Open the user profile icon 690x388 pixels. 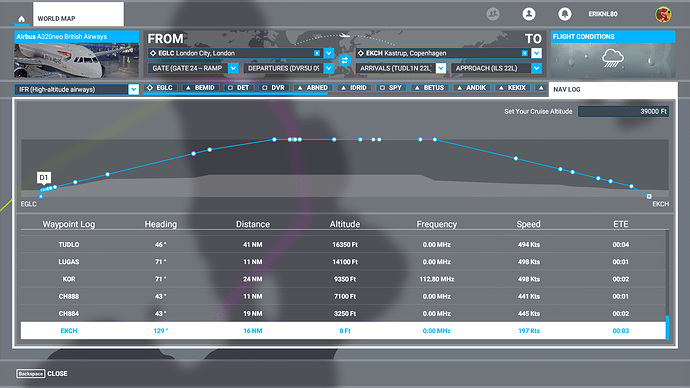pyautogui.click(x=529, y=14)
